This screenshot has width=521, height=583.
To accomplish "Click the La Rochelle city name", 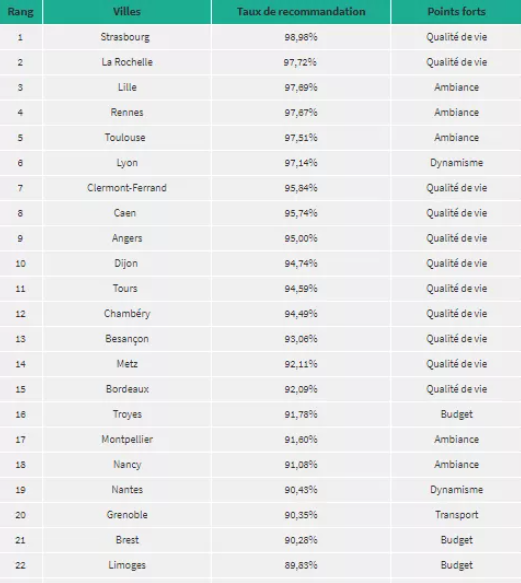I will pyautogui.click(x=127, y=62).
